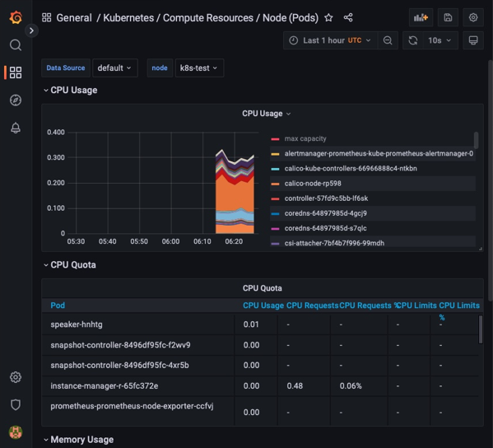The width and height of the screenshot is (493, 448).
Task: Open the Server Admin shield icon
Action: 16,404
